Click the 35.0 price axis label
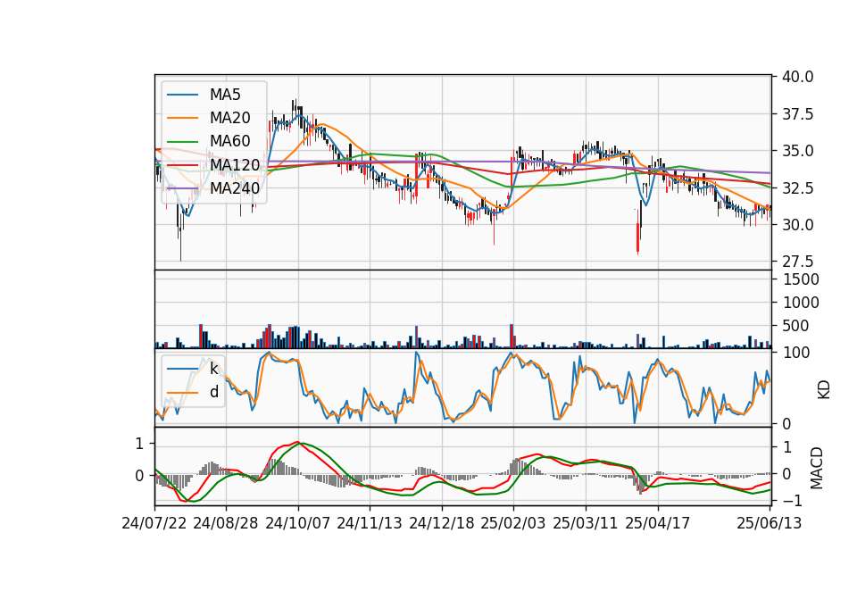 (797, 151)
